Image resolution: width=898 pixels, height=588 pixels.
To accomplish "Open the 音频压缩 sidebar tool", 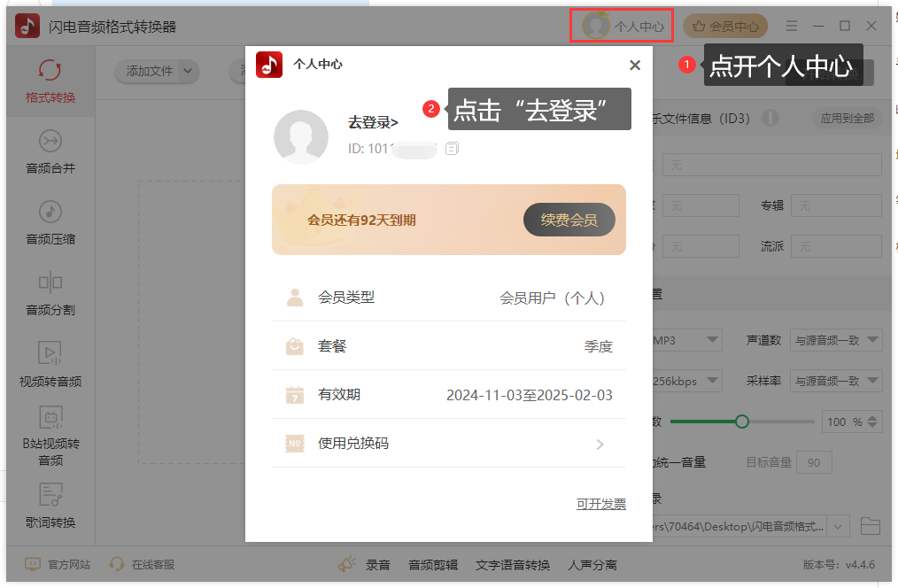I will [50, 223].
